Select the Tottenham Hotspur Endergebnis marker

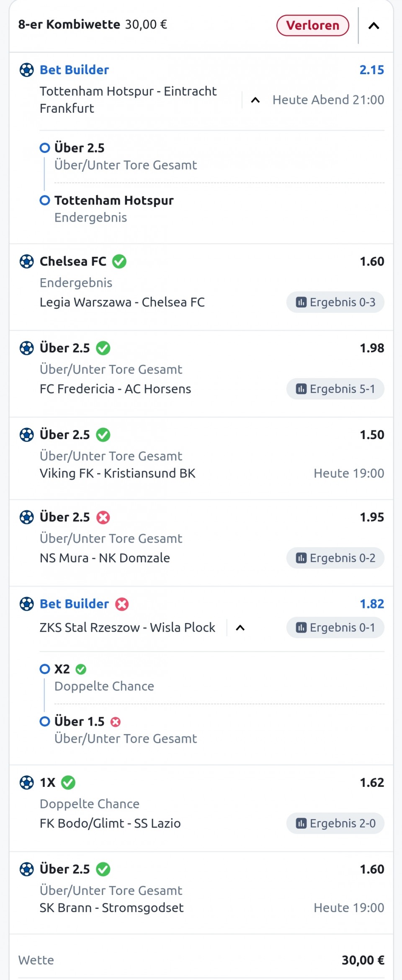(x=45, y=200)
